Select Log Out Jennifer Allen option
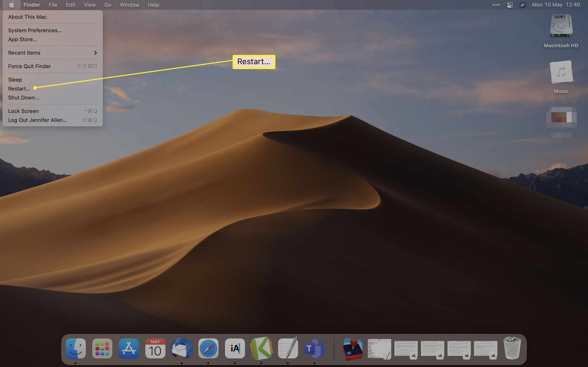The image size is (588, 367). pos(37,120)
